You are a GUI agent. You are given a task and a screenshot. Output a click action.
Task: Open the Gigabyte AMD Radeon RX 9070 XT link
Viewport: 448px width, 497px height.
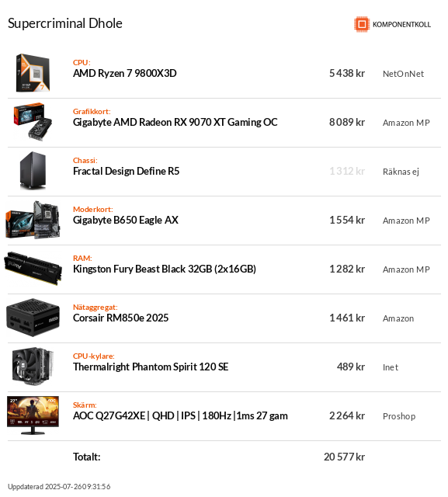pos(175,122)
